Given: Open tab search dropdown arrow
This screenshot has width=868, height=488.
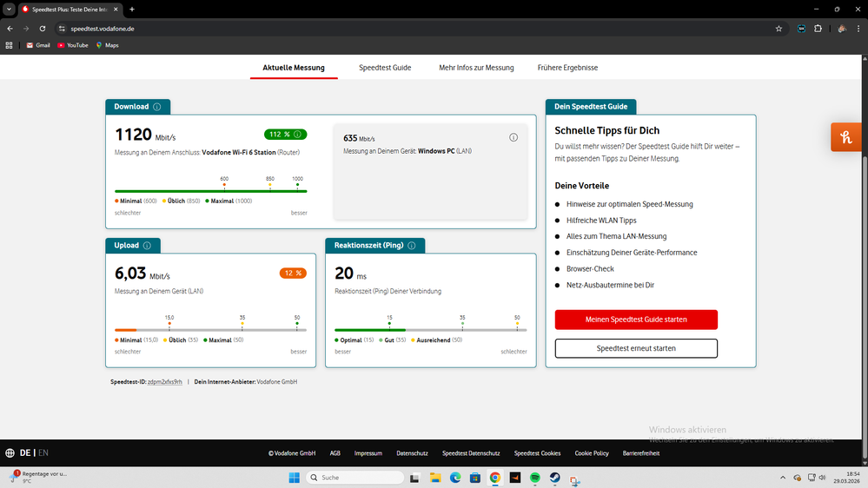Looking at the screenshot, I should point(9,10).
